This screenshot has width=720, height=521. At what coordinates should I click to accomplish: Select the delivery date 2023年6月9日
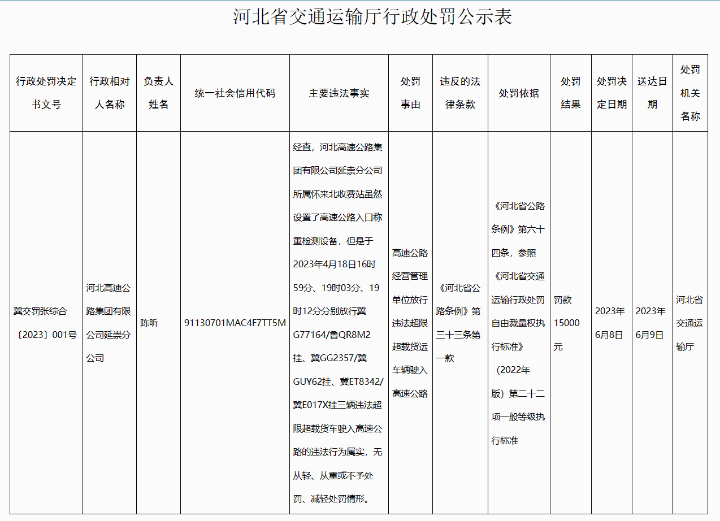650,323
